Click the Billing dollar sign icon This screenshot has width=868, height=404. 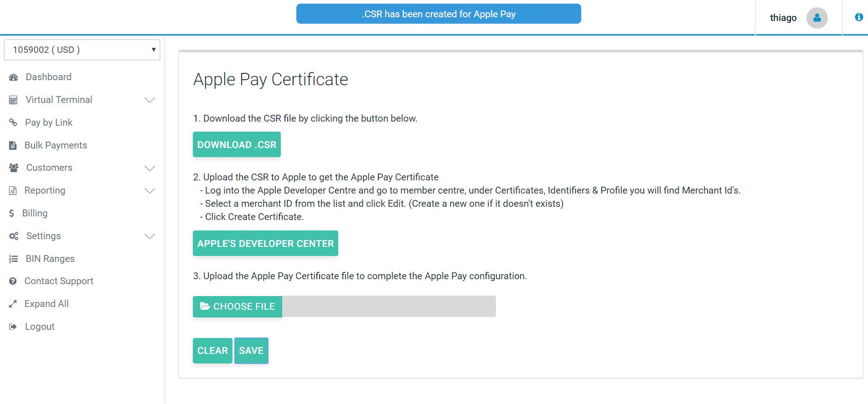[11, 213]
